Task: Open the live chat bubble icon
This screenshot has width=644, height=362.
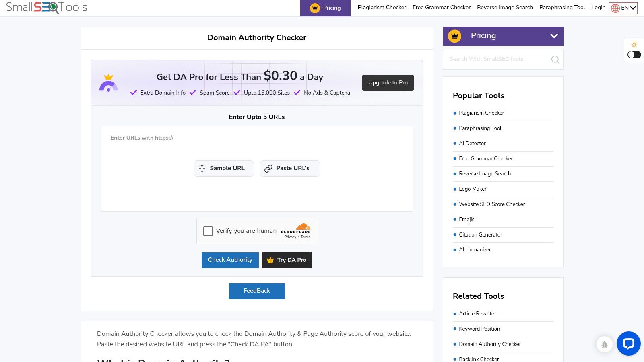Action: pos(628,343)
